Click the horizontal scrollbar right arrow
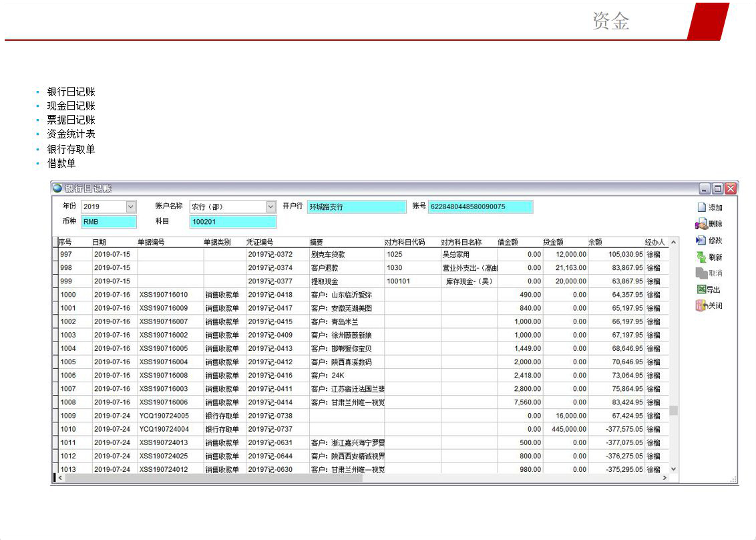The height and width of the screenshot is (540, 756). point(665,478)
